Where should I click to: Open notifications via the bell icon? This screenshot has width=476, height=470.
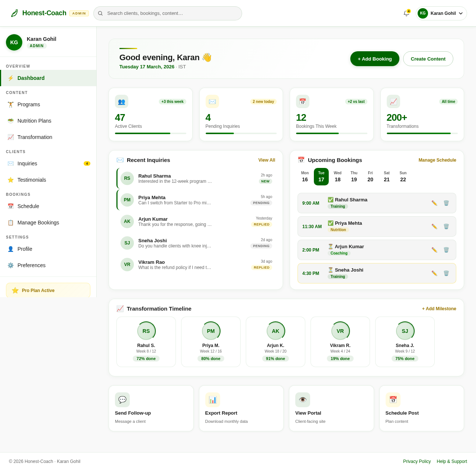(405, 13)
